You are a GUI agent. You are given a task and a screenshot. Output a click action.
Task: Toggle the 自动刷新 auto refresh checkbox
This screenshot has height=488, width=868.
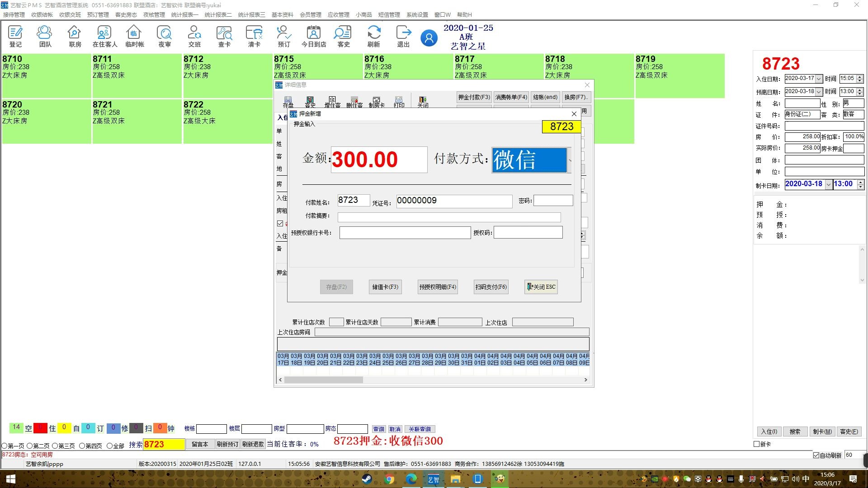pos(816,455)
